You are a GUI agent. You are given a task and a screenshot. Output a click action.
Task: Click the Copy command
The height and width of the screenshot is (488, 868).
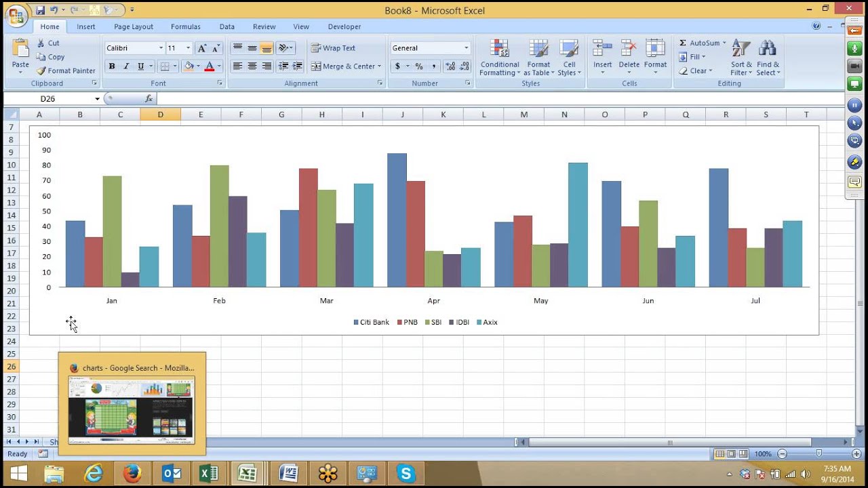[x=51, y=57]
